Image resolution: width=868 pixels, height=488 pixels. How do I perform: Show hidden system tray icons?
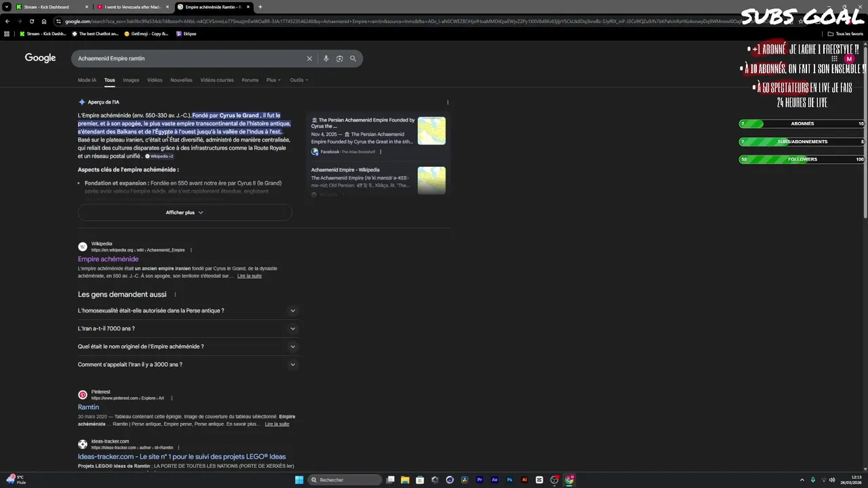click(x=802, y=480)
